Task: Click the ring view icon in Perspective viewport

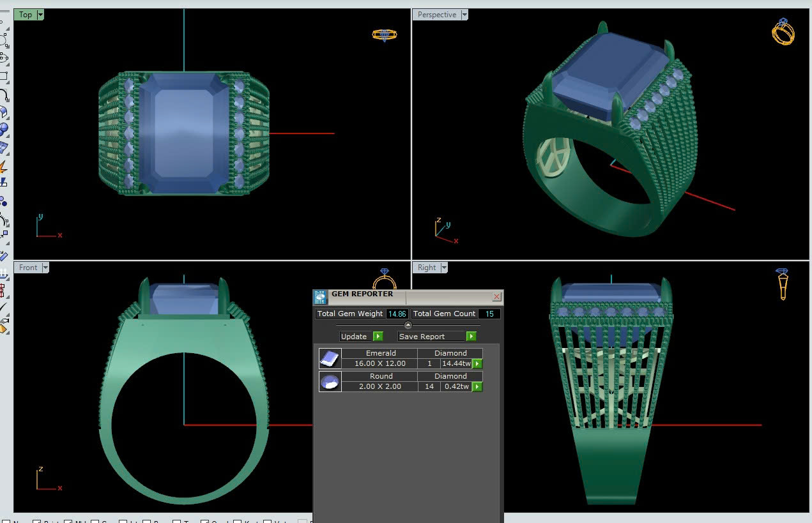Action: coord(783,31)
